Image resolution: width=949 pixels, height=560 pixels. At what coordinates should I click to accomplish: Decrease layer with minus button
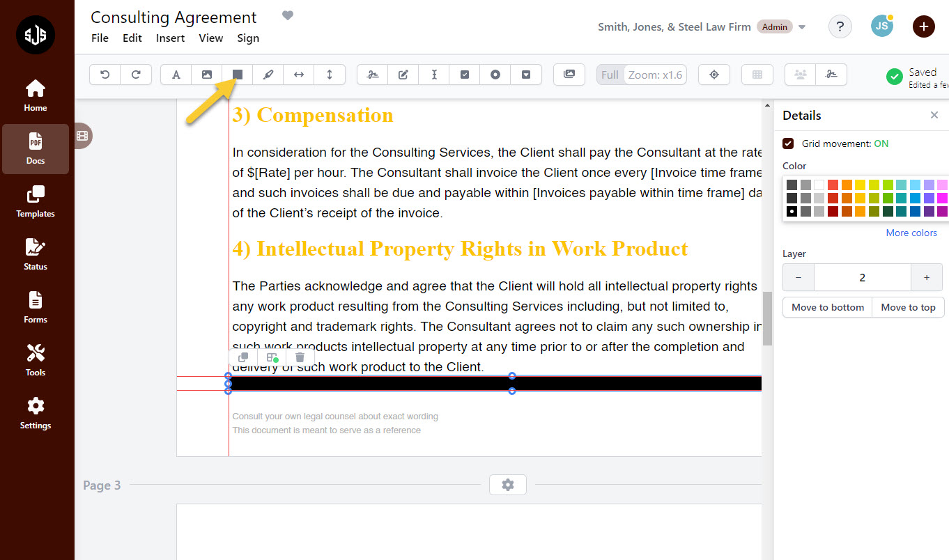click(x=798, y=277)
